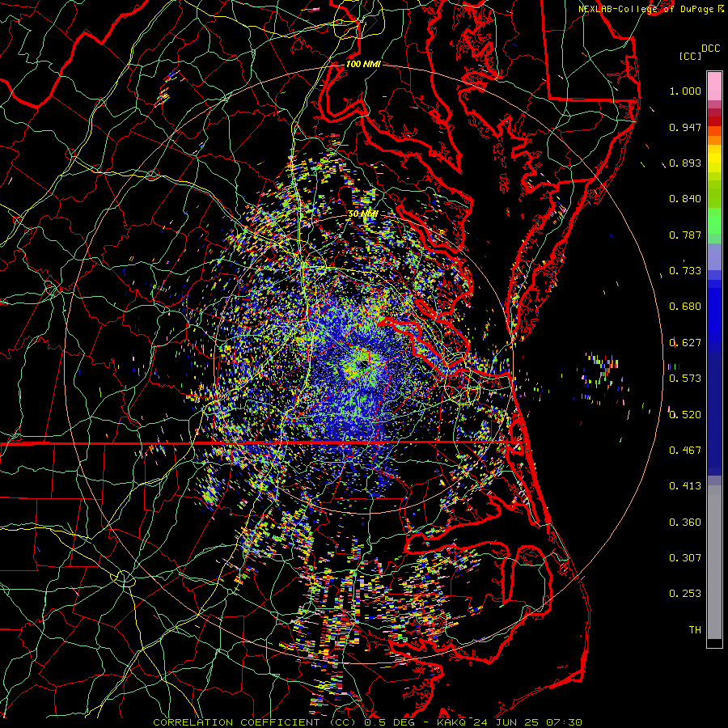This screenshot has height=728, width=728.
Task: Click the 0.627 legend value
Action: 685,343
